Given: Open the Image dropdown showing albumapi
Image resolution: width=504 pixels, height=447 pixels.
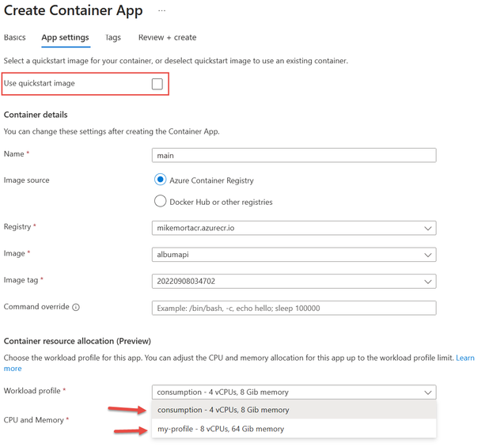Looking at the screenshot, I should [x=294, y=255].
